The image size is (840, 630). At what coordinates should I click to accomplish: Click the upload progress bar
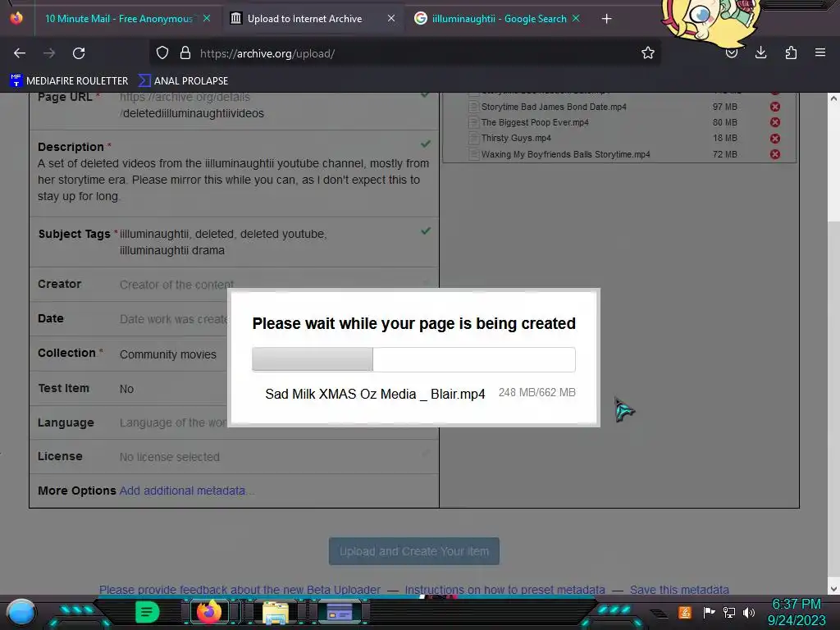click(413, 359)
